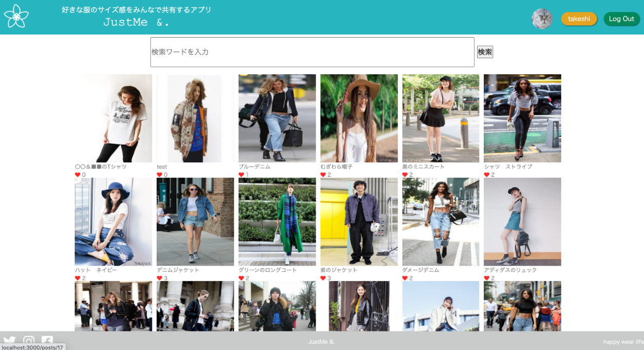Click heart icon under むぎわら帽子
This screenshot has width=644, height=350.
(323, 175)
